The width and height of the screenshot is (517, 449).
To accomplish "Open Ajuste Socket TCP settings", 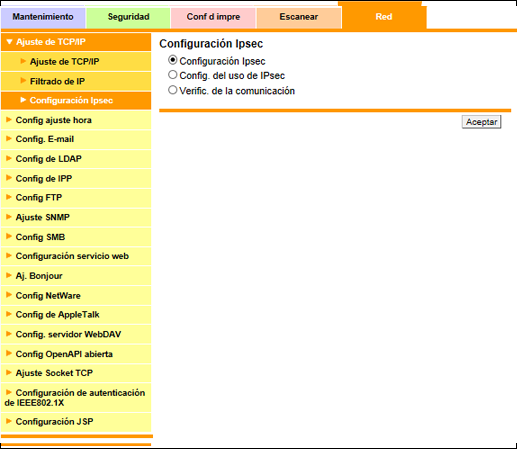I will 76,373.
